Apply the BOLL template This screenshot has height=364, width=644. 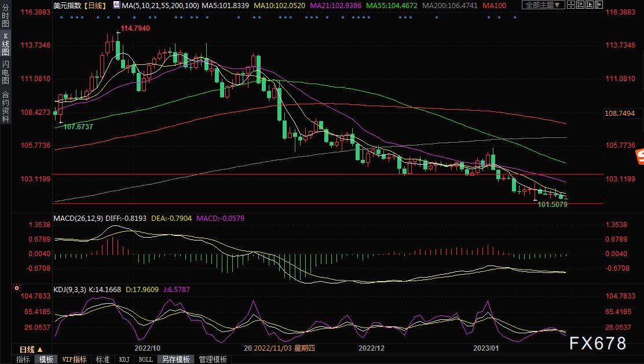coord(145,359)
